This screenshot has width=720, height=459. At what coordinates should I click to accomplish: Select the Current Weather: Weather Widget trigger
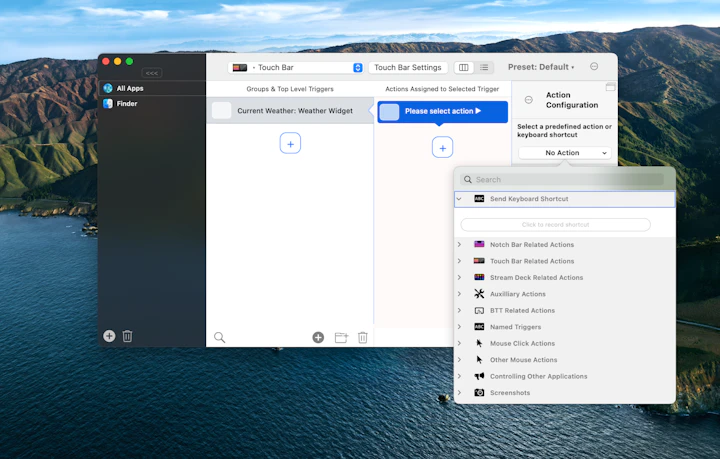290,111
